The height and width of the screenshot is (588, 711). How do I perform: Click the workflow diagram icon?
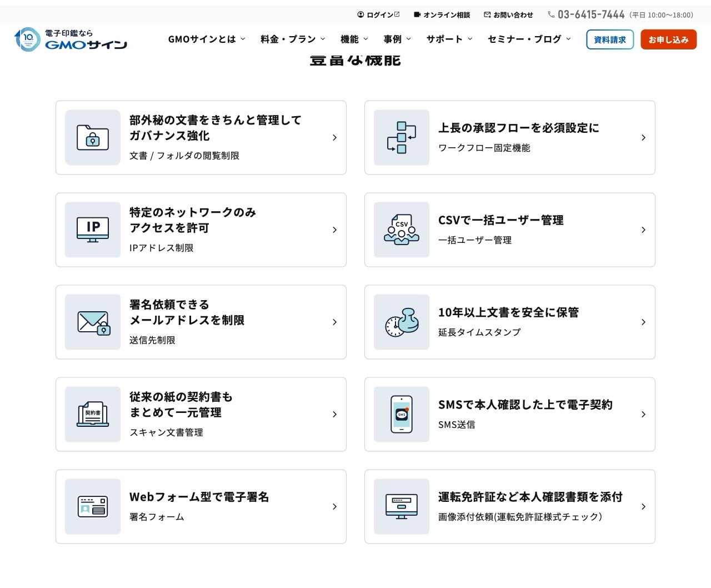click(401, 137)
